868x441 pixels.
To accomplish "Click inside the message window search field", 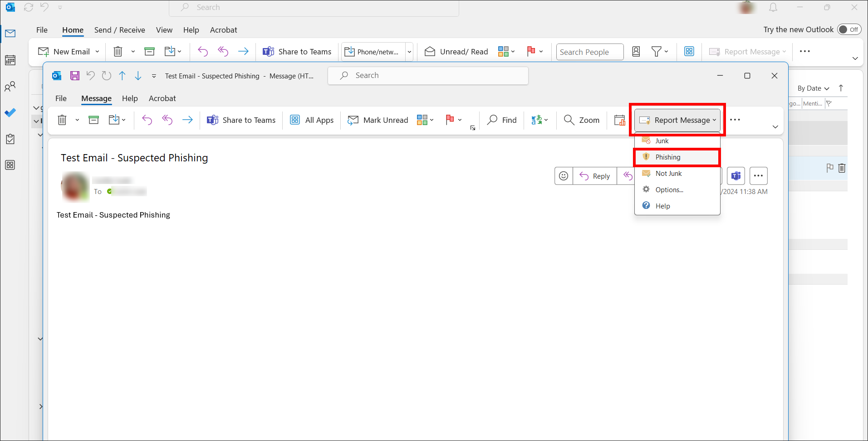I will click(427, 75).
